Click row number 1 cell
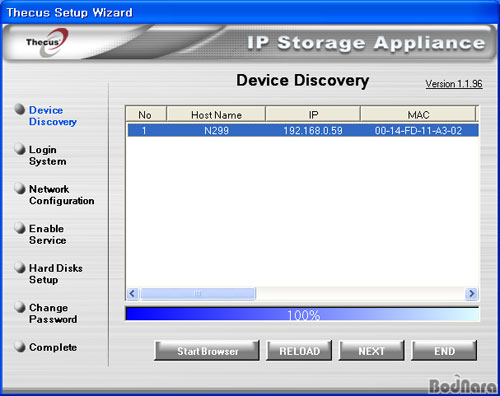The height and width of the screenshot is (396, 500). [144, 130]
